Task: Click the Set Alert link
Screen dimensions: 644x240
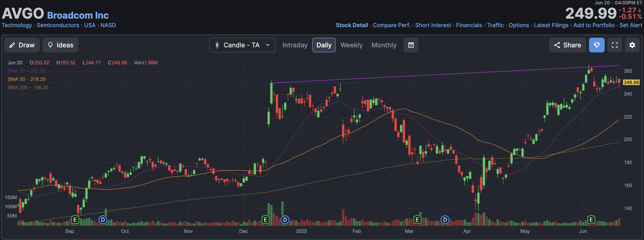Action: point(630,25)
